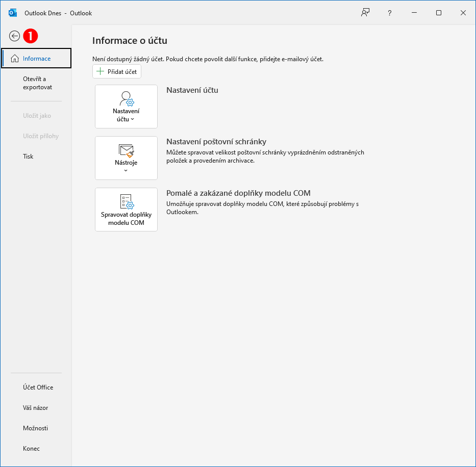Click the Nástroje button label
This screenshot has height=467, width=476.
[126, 162]
